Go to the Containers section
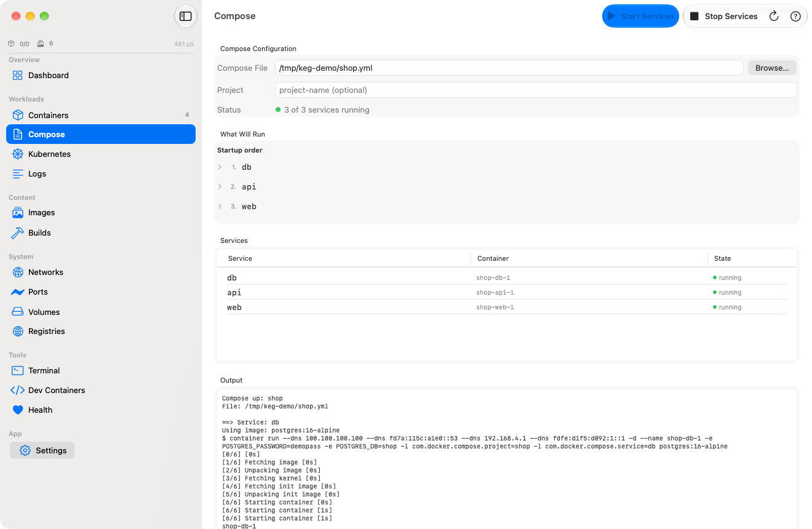812x529 pixels. 101,115
